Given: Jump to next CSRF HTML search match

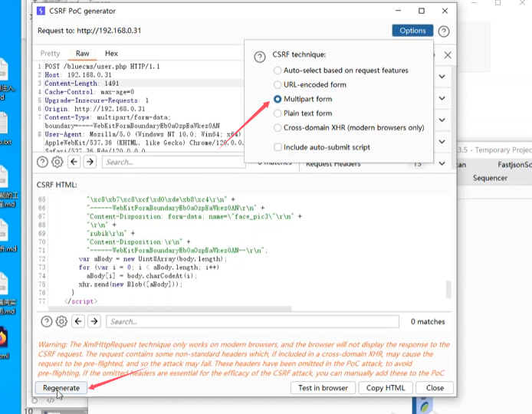Looking at the screenshot, I should tap(94, 321).
